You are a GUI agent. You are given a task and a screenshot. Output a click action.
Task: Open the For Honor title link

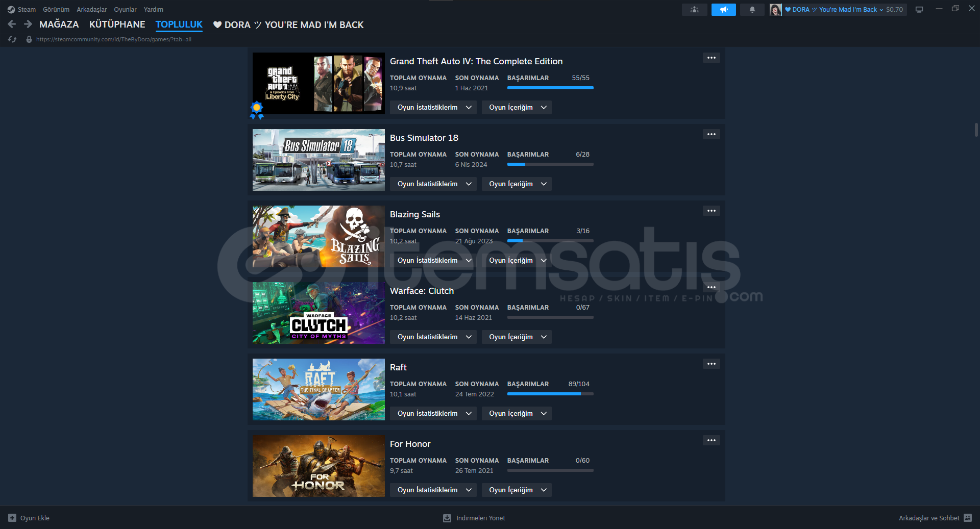[x=410, y=444]
